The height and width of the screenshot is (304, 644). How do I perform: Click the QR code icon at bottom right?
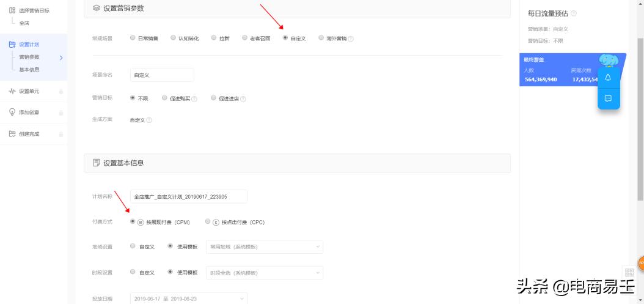tap(629, 272)
